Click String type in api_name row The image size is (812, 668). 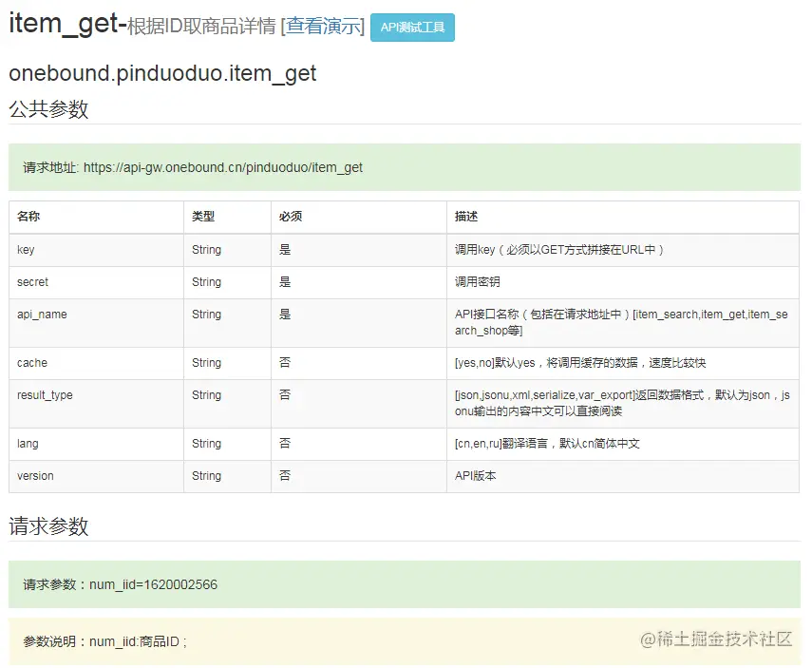tap(206, 315)
